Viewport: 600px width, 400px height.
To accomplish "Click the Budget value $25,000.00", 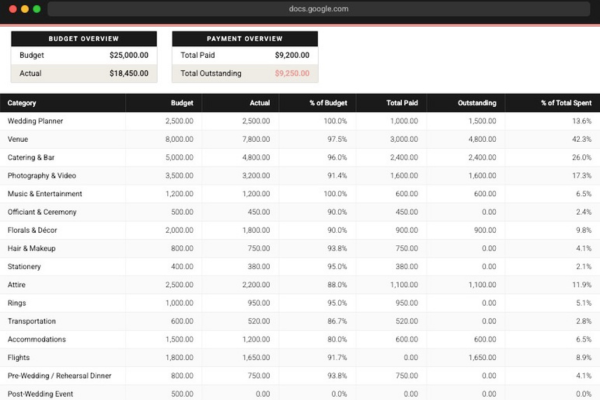I will 129,55.
